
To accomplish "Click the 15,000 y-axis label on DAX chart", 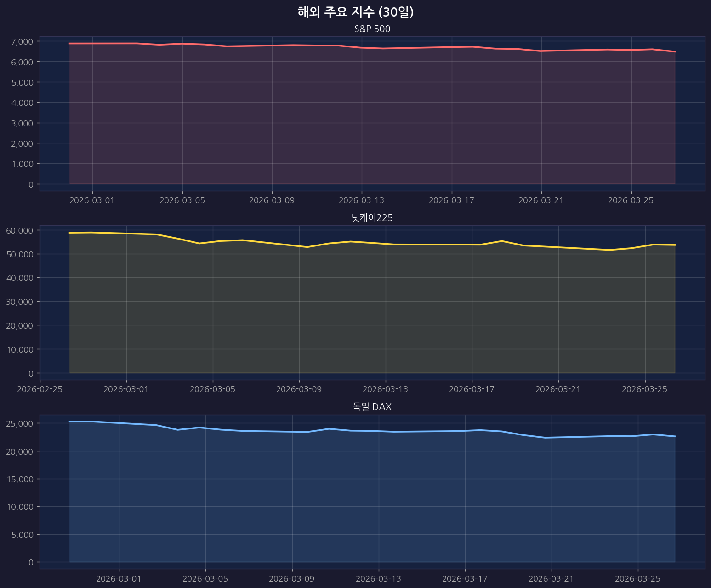I will 20,479.
